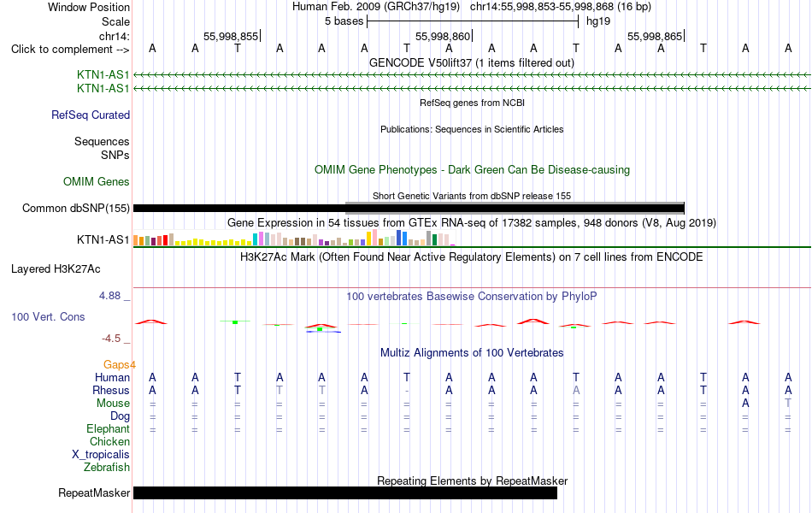812x513 pixels.
Task: Click the orange Gaps label
Action: [120, 365]
